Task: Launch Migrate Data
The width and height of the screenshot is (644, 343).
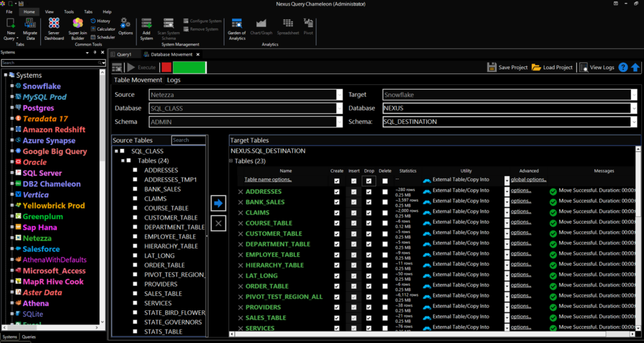Action: click(30, 29)
